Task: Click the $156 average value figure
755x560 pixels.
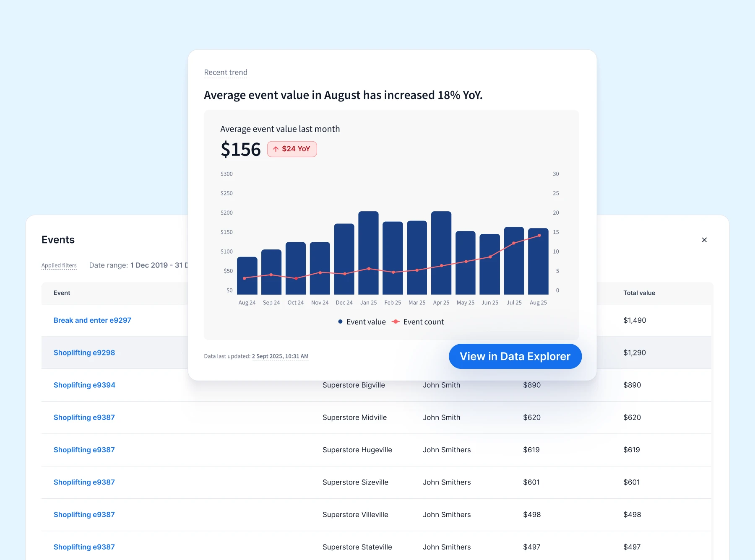Action: [241, 150]
